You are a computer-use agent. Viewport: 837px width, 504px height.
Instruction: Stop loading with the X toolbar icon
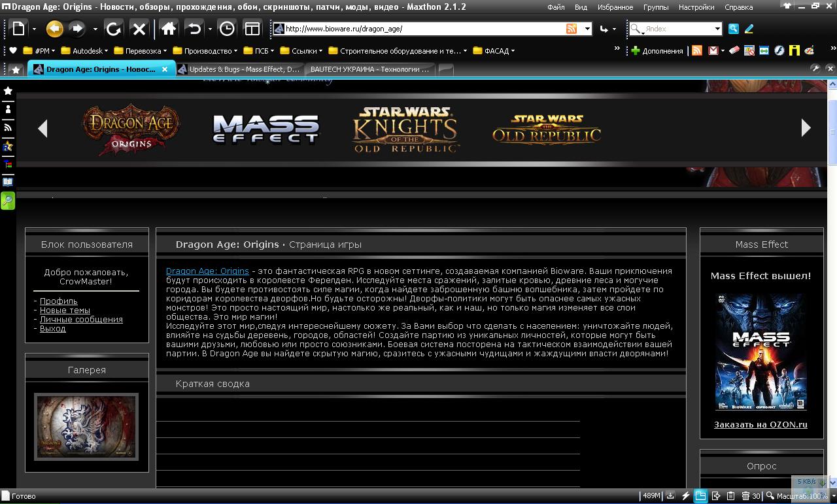tap(139, 29)
